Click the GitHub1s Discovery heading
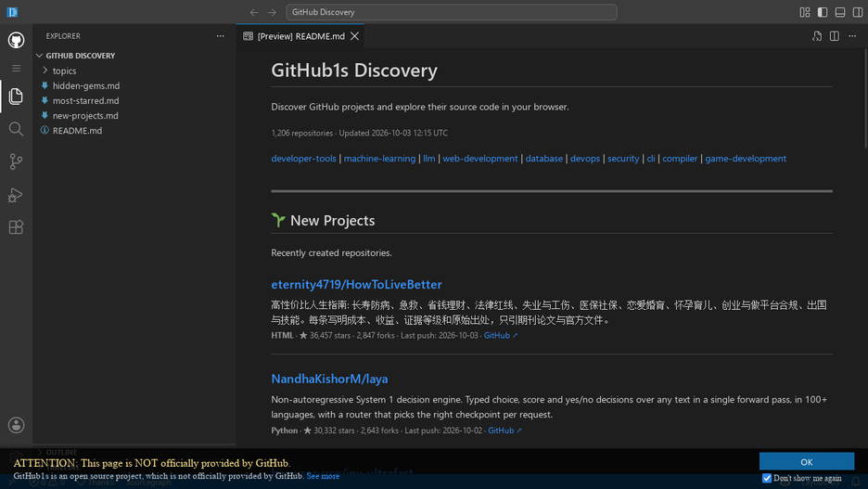This screenshot has width=868, height=489. (354, 71)
